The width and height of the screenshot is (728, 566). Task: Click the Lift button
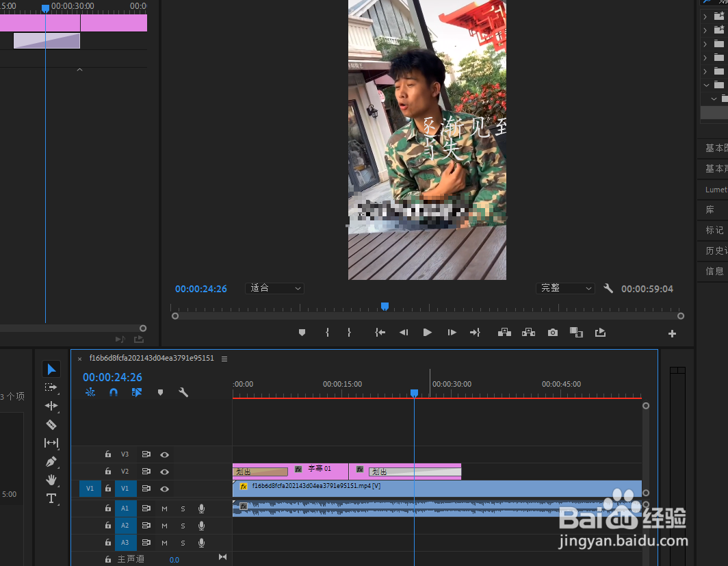pos(504,333)
